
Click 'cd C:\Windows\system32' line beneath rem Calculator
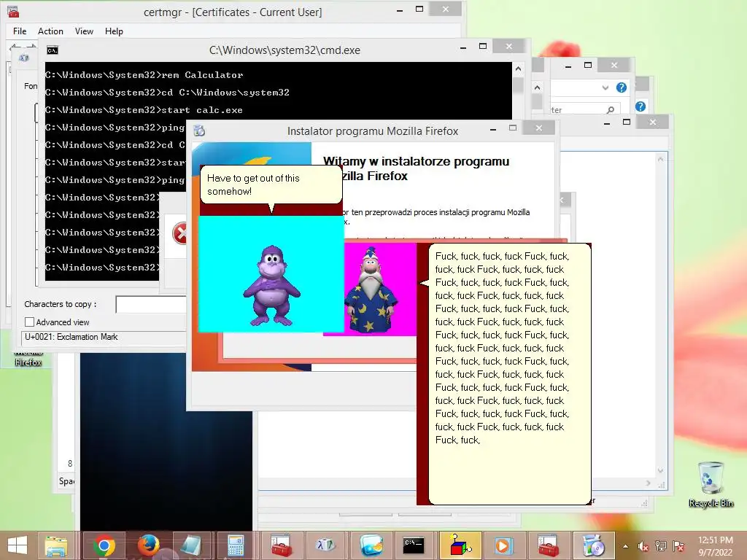pyautogui.click(x=167, y=93)
